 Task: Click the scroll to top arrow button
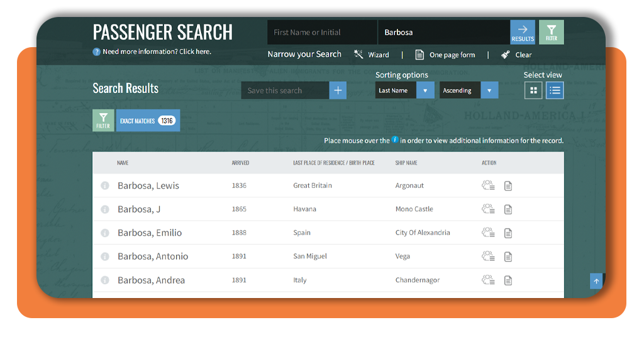click(596, 281)
